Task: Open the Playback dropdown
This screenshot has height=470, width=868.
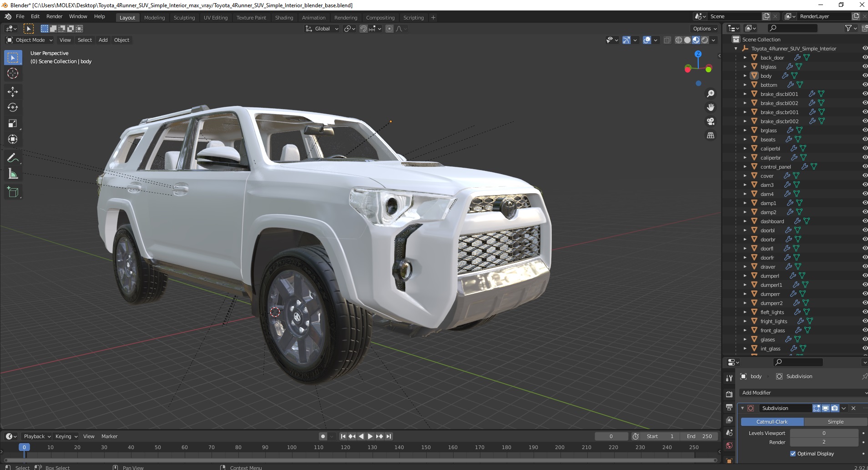Action: pos(37,436)
